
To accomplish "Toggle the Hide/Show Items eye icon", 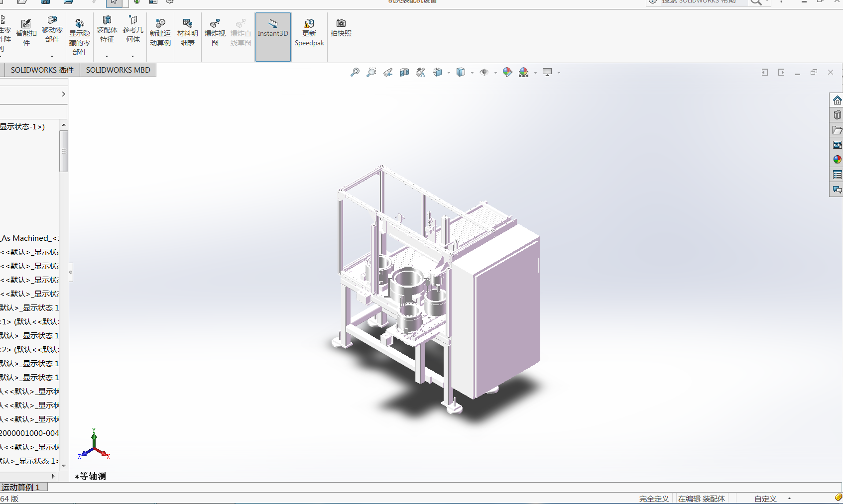I will pos(483,73).
